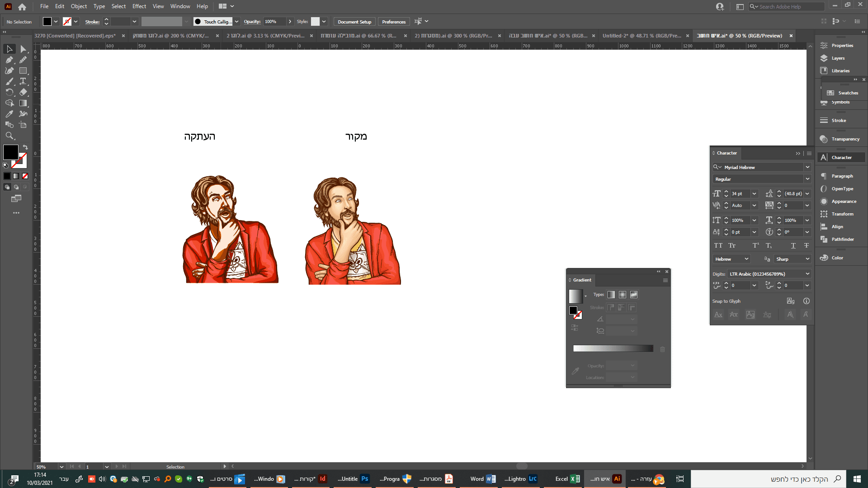Select the Rotate tool
Image resolution: width=868 pixels, height=488 pixels.
[x=9, y=92]
